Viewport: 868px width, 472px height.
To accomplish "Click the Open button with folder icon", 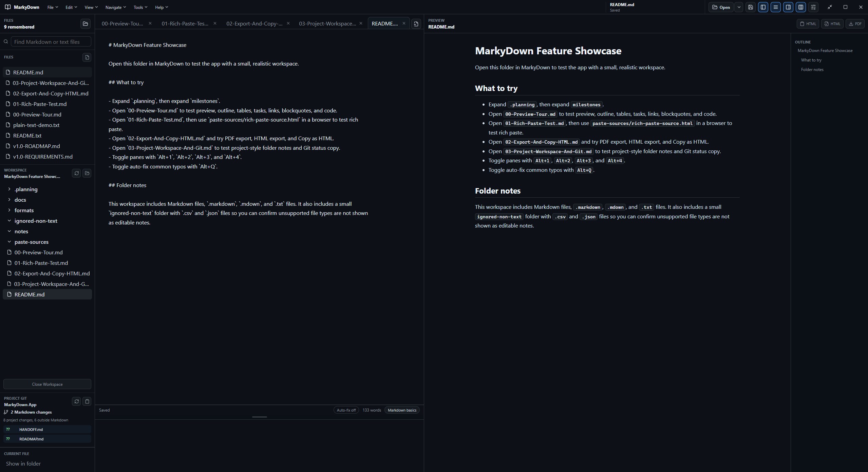I will (x=721, y=7).
